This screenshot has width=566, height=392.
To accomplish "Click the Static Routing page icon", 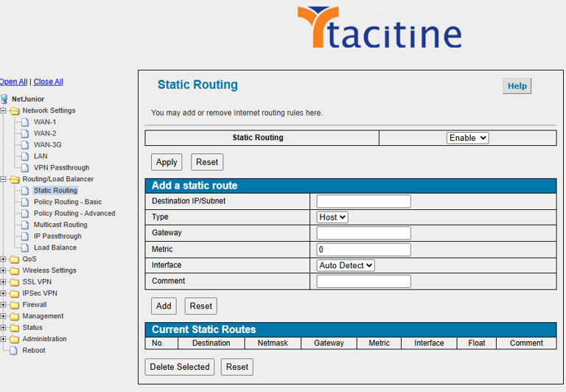I will (x=25, y=191).
